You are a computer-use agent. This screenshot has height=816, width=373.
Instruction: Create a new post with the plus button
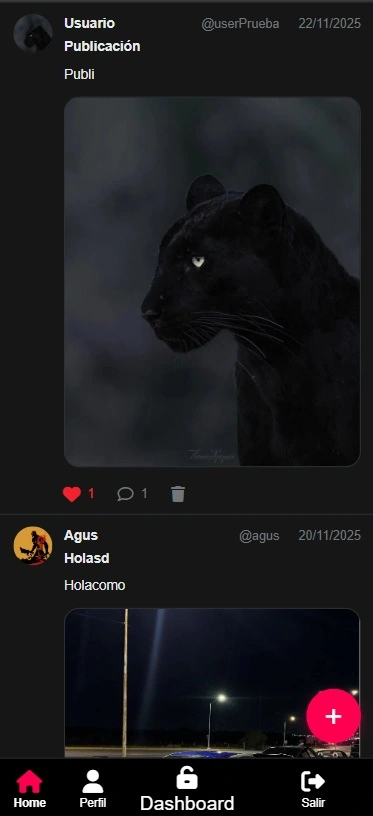tap(333, 716)
